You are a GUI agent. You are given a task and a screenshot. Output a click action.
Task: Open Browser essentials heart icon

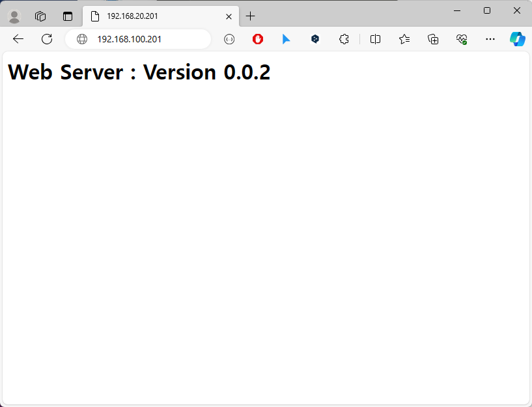pyautogui.click(x=462, y=39)
